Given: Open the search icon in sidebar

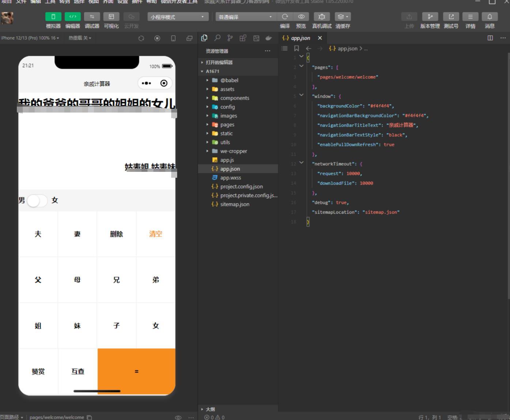Looking at the screenshot, I should coord(217,38).
